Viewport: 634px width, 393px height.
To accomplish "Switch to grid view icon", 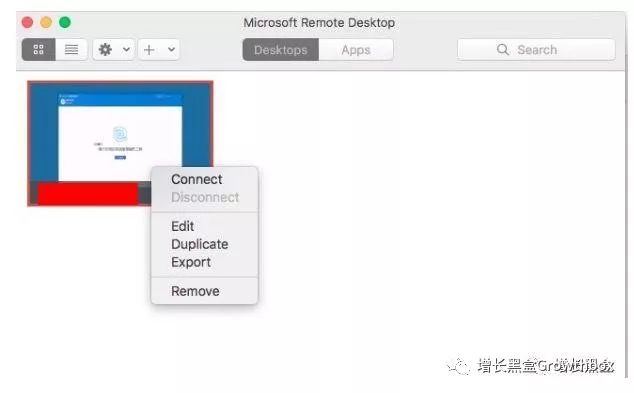I will point(38,50).
